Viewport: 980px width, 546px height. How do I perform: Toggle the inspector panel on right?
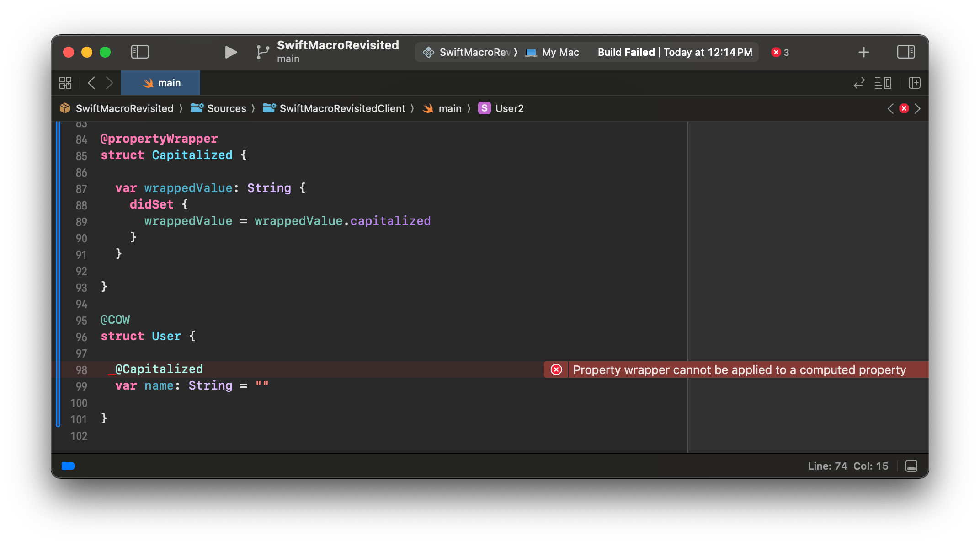click(905, 52)
